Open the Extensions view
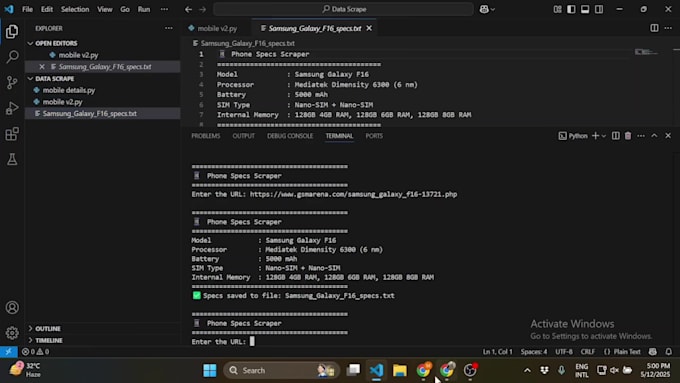The width and height of the screenshot is (680, 383). point(12,134)
